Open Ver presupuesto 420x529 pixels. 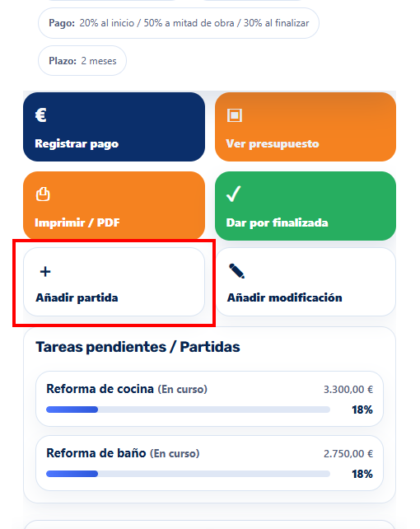(x=306, y=127)
